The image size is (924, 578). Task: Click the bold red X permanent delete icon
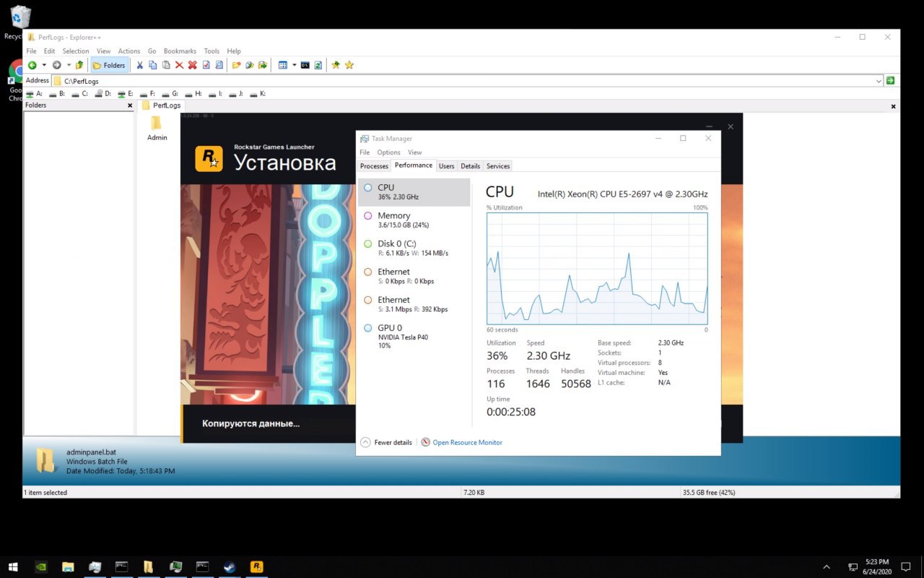[x=193, y=65]
